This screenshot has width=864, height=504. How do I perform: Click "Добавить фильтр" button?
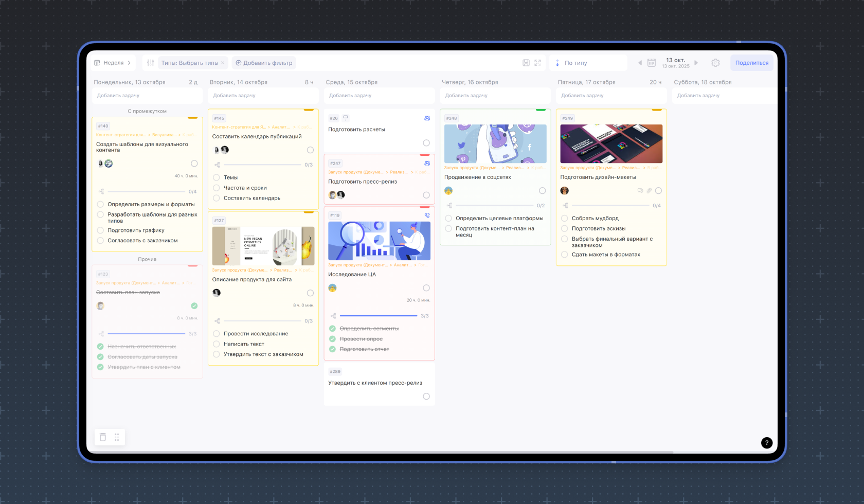(x=264, y=63)
